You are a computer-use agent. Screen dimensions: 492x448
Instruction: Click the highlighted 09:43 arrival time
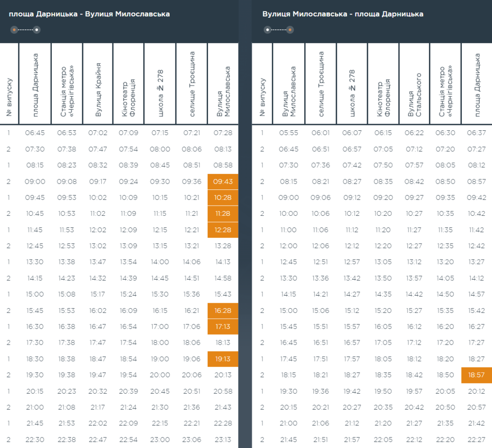point(223,181)
